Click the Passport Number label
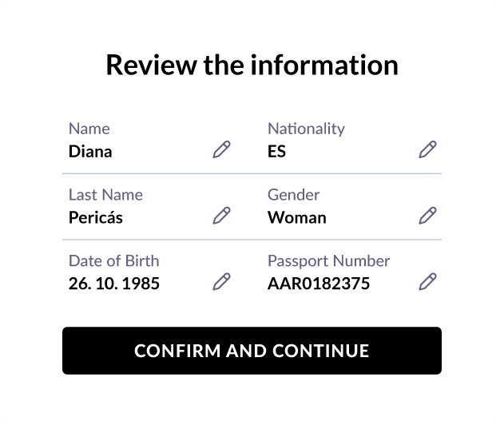 [x=329, y=261]
